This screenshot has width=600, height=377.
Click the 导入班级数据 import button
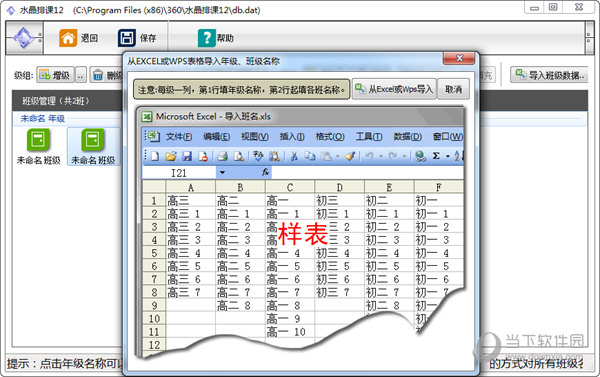coord(549,75)
